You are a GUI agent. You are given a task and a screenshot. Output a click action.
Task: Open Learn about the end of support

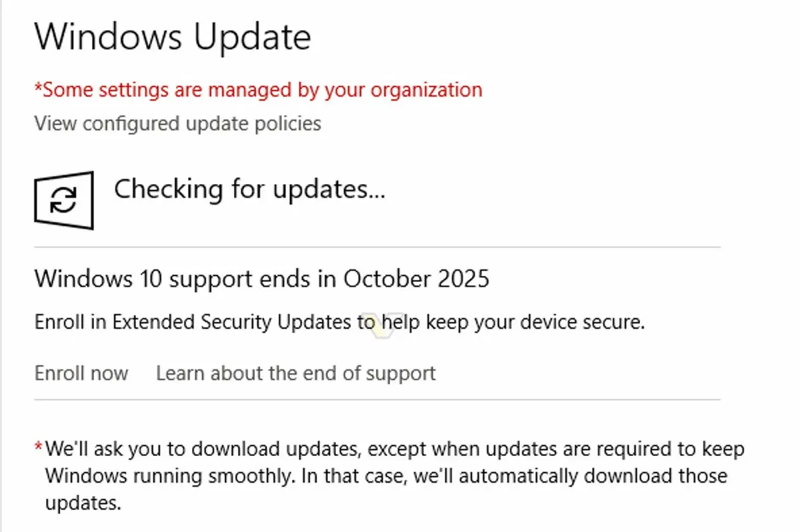[295, 373]
